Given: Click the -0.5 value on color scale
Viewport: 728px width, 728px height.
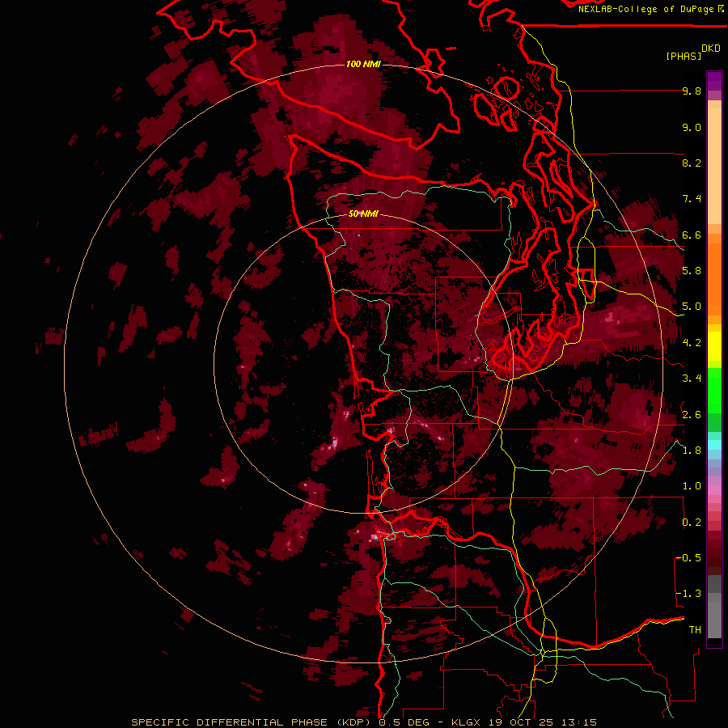Looking at the screenshot, I should tap(689, 558).
